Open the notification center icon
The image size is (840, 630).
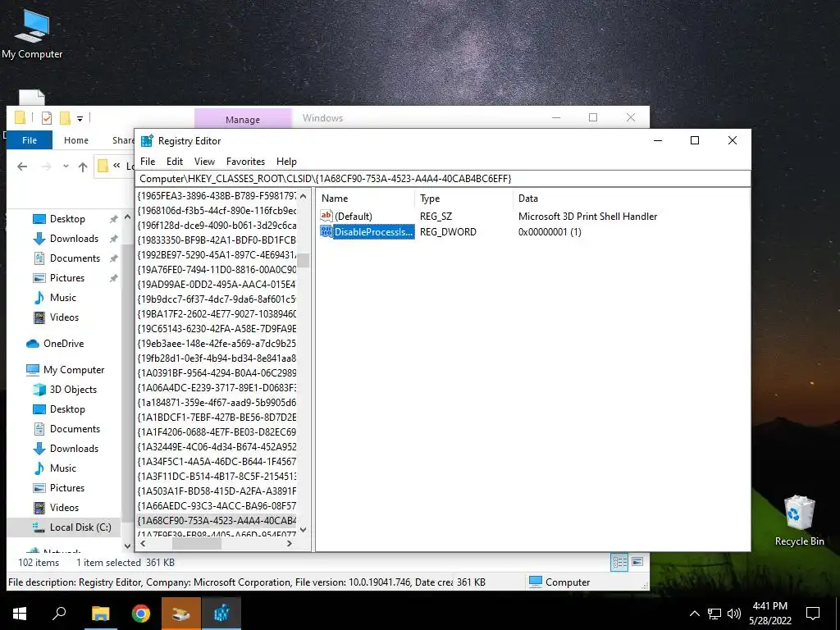[813, 614]
